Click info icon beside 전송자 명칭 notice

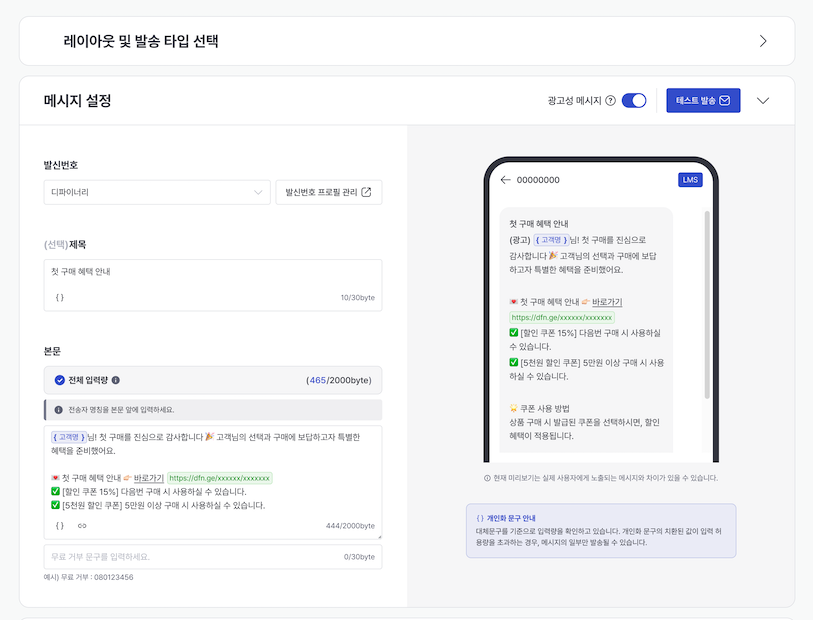tap(59, 410)
